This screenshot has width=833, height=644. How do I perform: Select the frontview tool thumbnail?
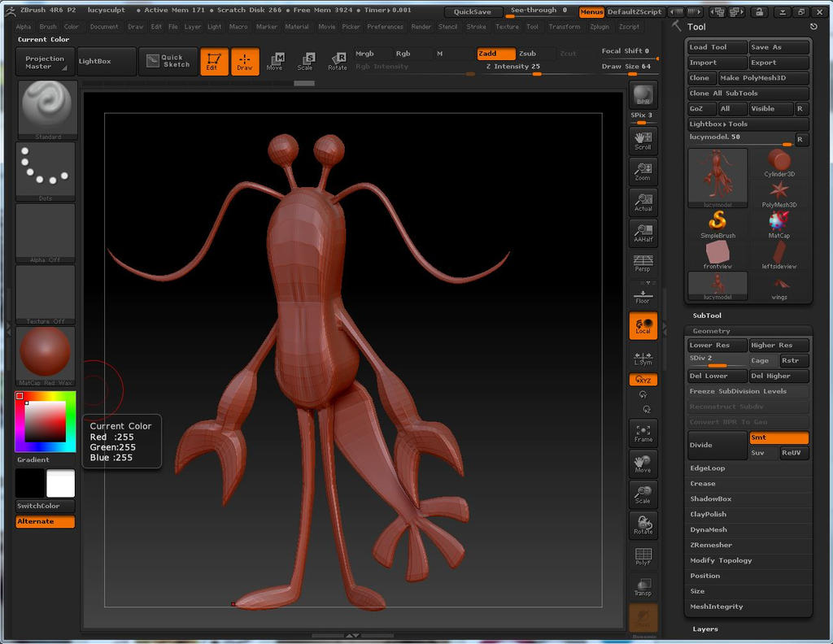click(x=717, y=255)
